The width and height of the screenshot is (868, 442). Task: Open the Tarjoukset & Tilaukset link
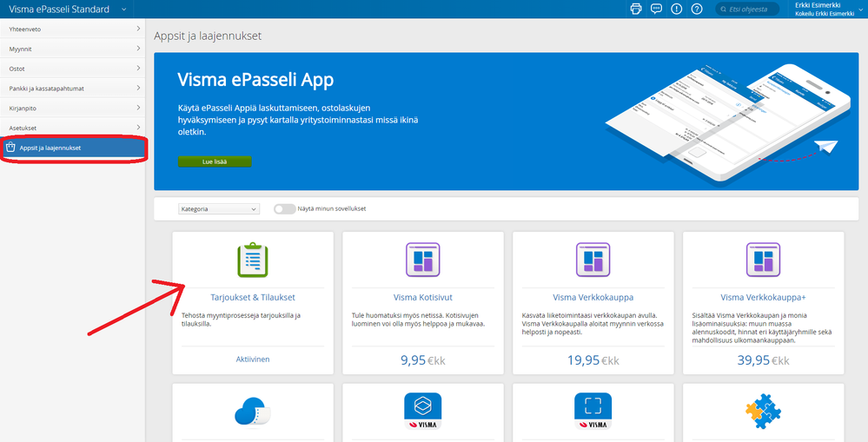[253, 297]
